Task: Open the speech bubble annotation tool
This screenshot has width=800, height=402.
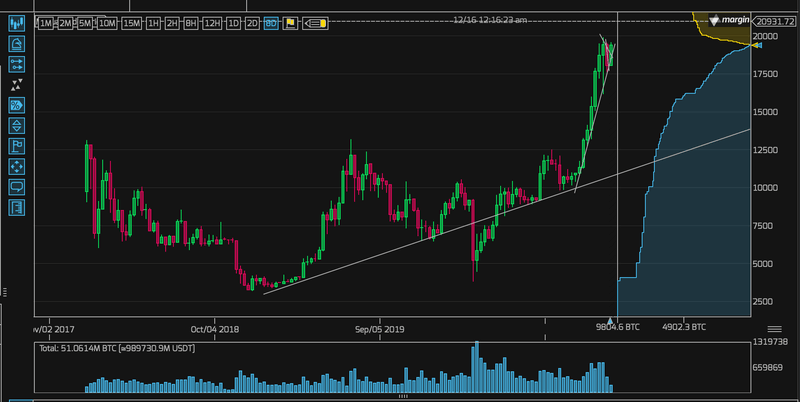Action: click(16, 187)
